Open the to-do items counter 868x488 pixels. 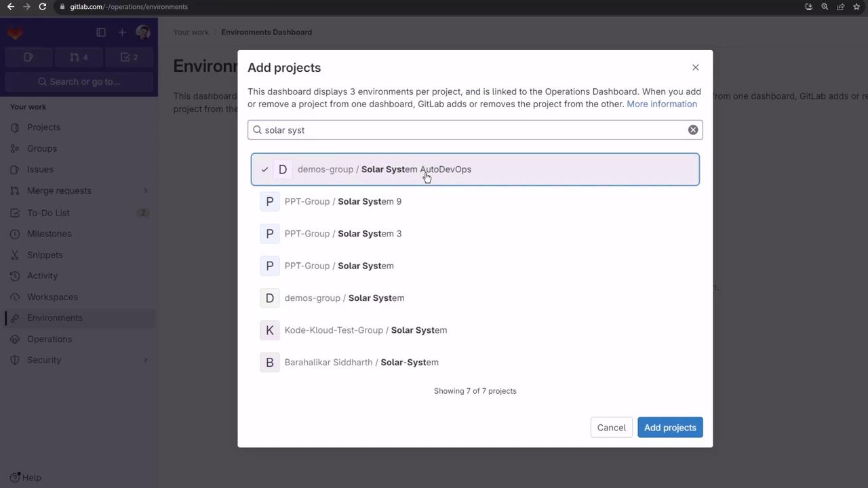pos(129,58)
